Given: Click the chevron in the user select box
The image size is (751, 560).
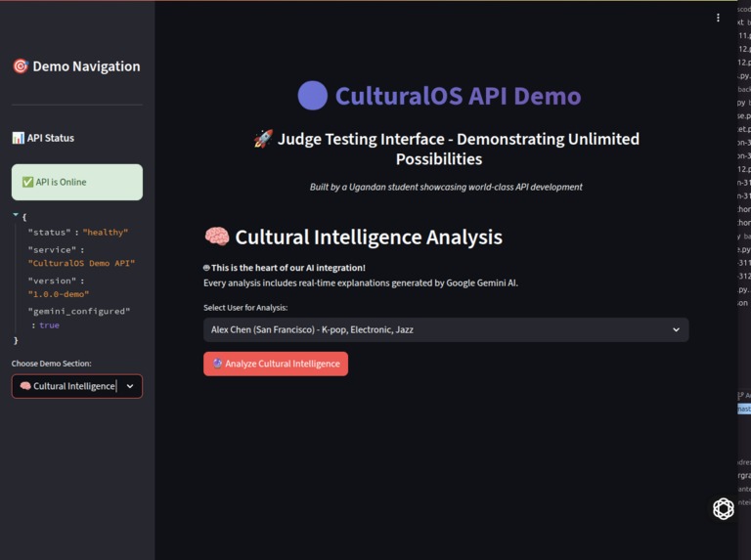Looking at the screenshot, I should (676, 329).
